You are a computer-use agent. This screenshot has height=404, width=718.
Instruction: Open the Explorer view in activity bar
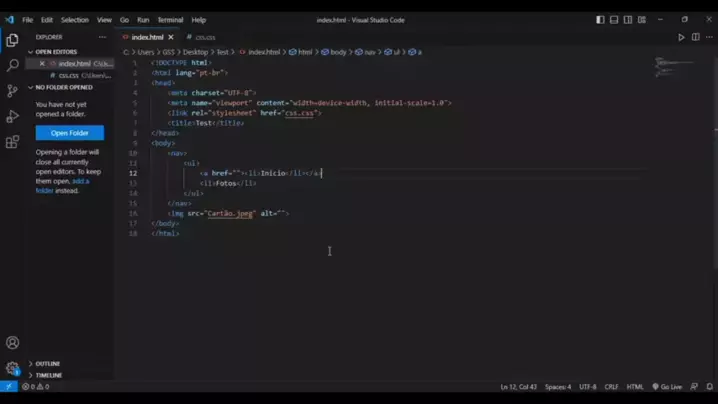click(12, 40)
